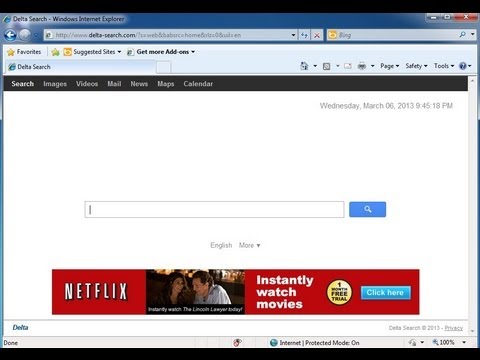The height and width of the screenshot is (360, 480).
Task: Open the Safety dropdown menu
Action: [x=416, y=66]
